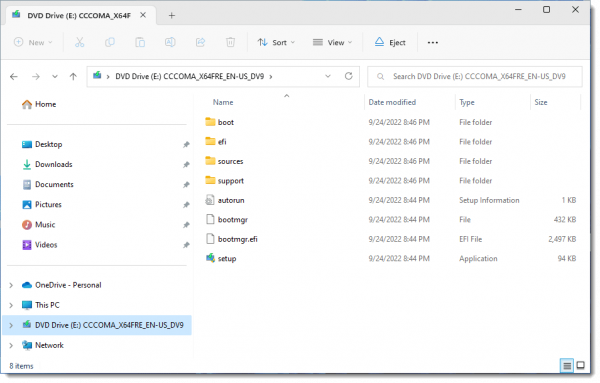This screenshot has height=383, width=600.
Task: Expand OneDrive - Personal tree node
Action: (11, 285)
